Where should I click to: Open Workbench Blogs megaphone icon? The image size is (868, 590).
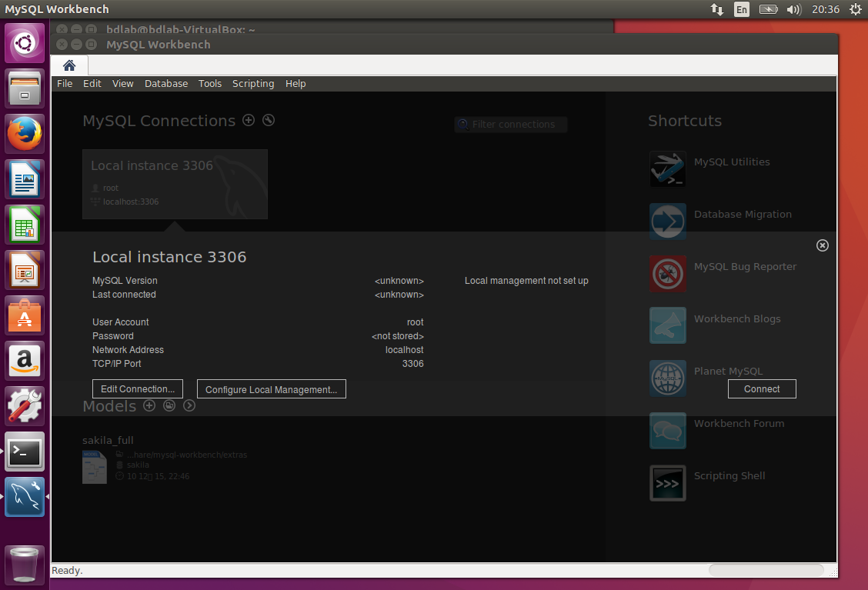coord(668,325)
